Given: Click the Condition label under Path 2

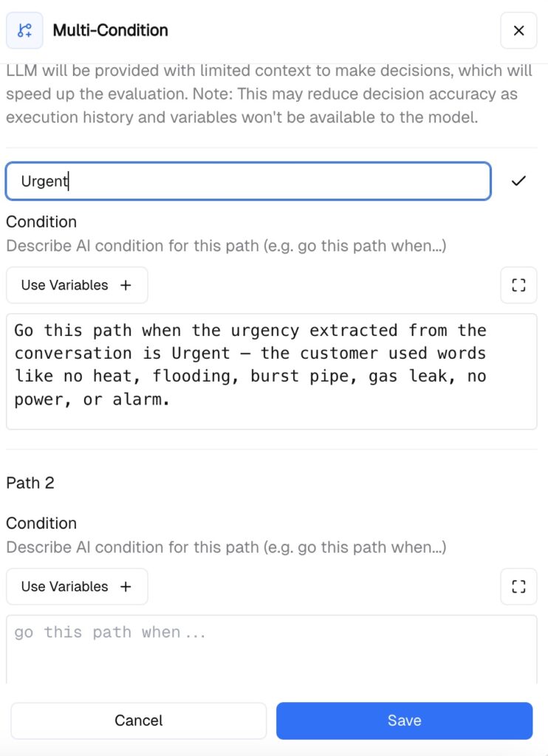Looking at the screenshot, I should pos(41,523).
